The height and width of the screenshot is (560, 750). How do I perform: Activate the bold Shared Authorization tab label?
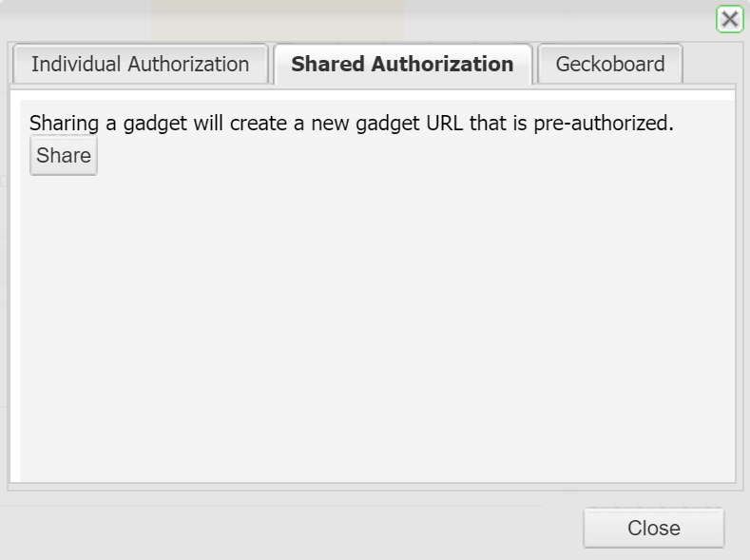coord(402,65)
